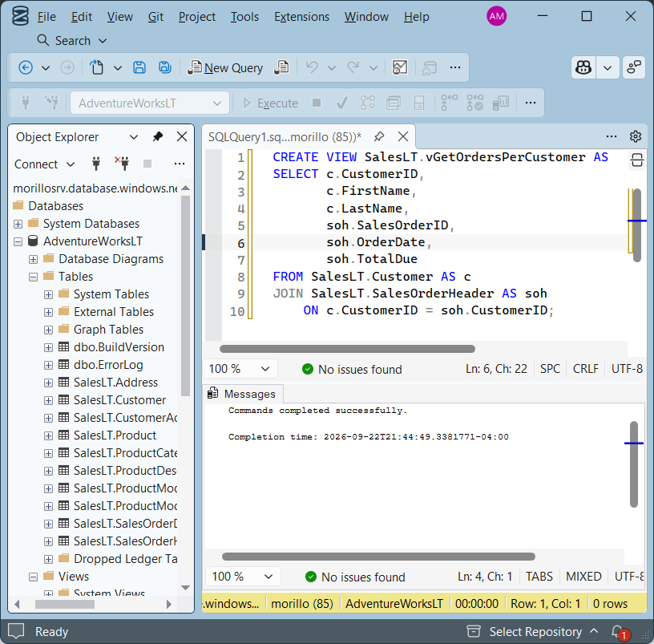Open the Tools menu
The width and height of the screenshot is (654, 644).
(244, 17)
